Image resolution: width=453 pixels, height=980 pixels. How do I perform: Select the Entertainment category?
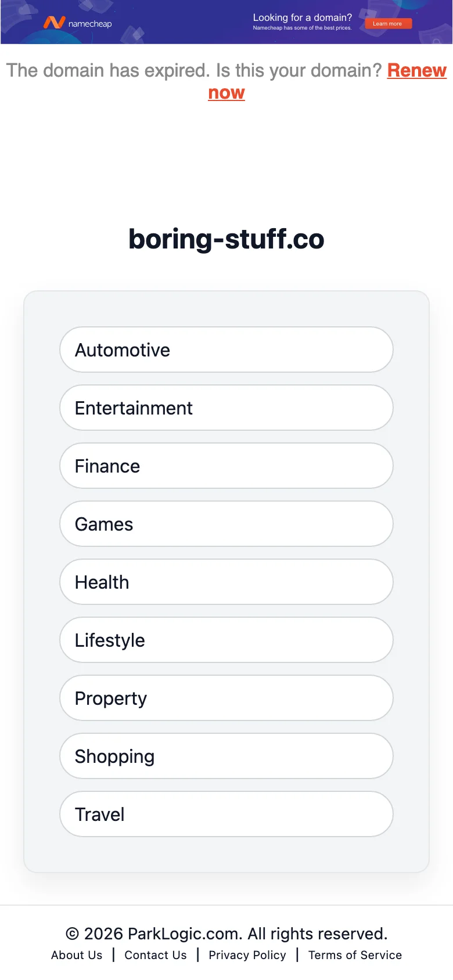click(x=227, y=408)
